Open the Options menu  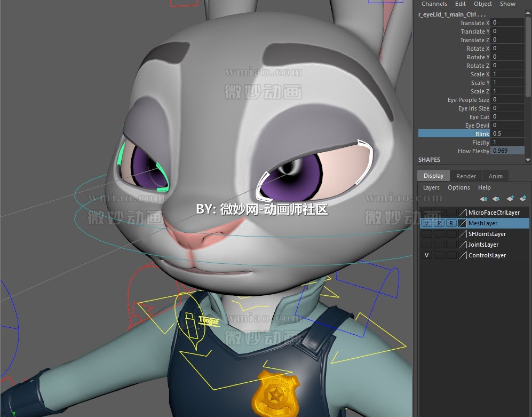pyautogui.click(x=459, y=187)
